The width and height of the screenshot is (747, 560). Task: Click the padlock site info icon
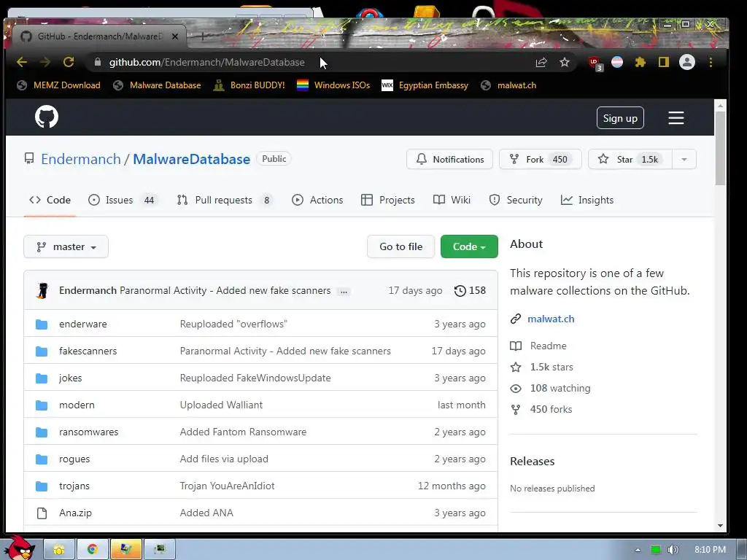click(98, 63)
